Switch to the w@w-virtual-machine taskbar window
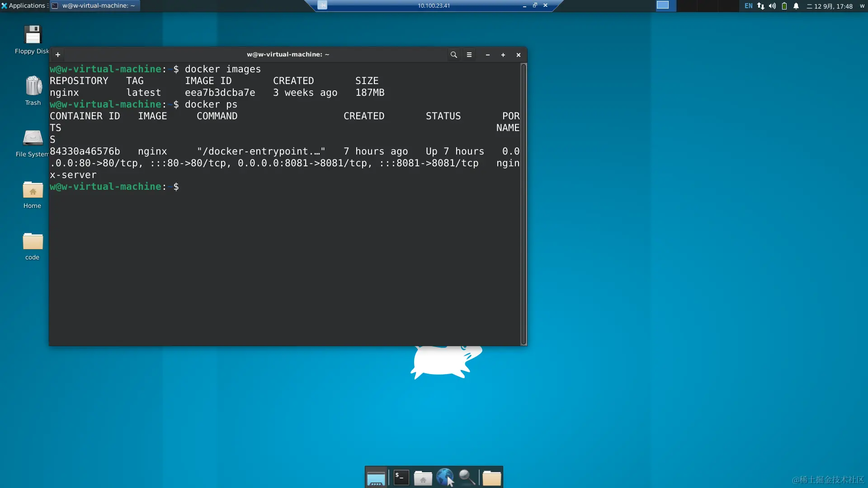This screenshot has height=488, width=868. [95, 6]
